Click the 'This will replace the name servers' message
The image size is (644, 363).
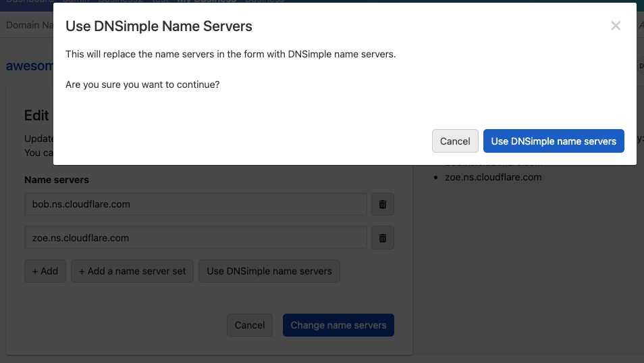pyautogui.click(x=231, y=54)
